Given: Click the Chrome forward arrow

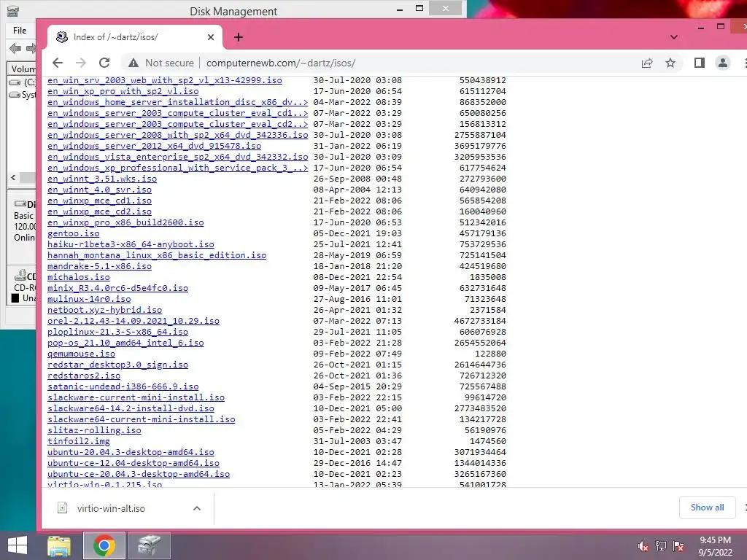Looking at the screenshot, I should (x=81, y=63).
